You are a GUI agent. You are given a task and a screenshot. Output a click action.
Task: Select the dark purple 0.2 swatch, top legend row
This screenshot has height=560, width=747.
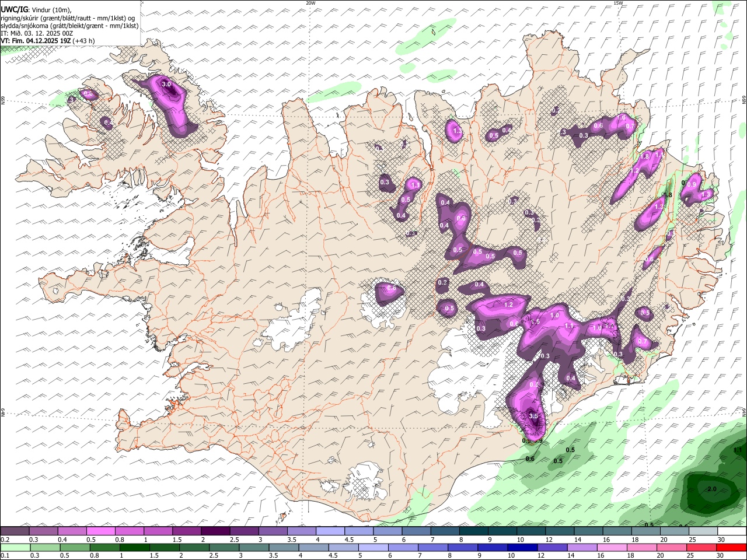click(15, 531)
